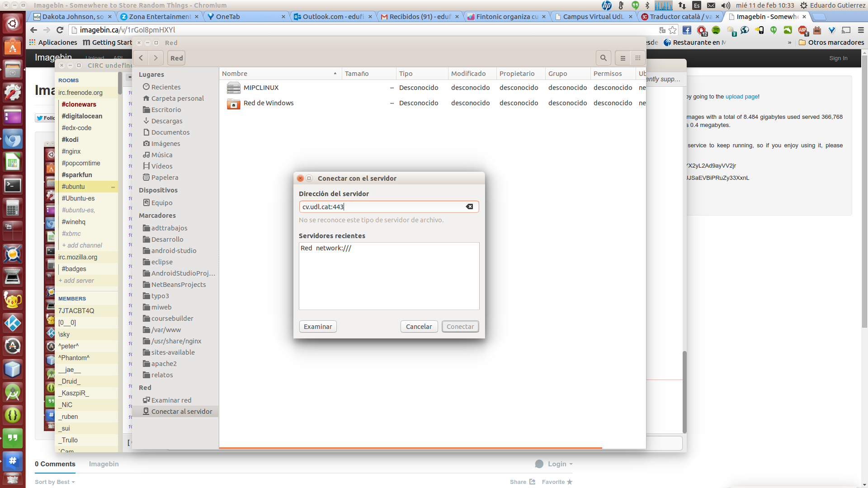Open Ubuntu dash home in launcher
Screen dimensions: 868x488
coord(13,23)
